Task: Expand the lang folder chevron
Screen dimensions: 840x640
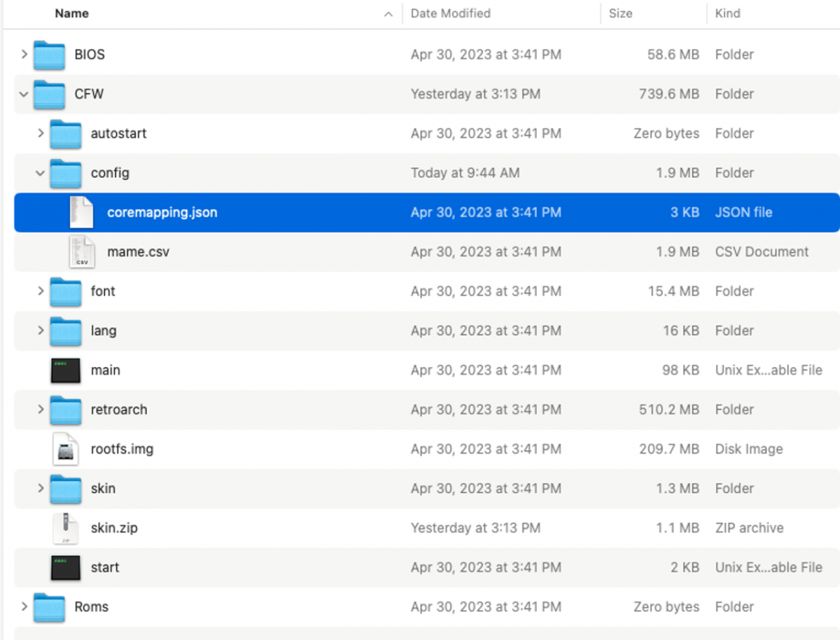Action: point(41,331)
